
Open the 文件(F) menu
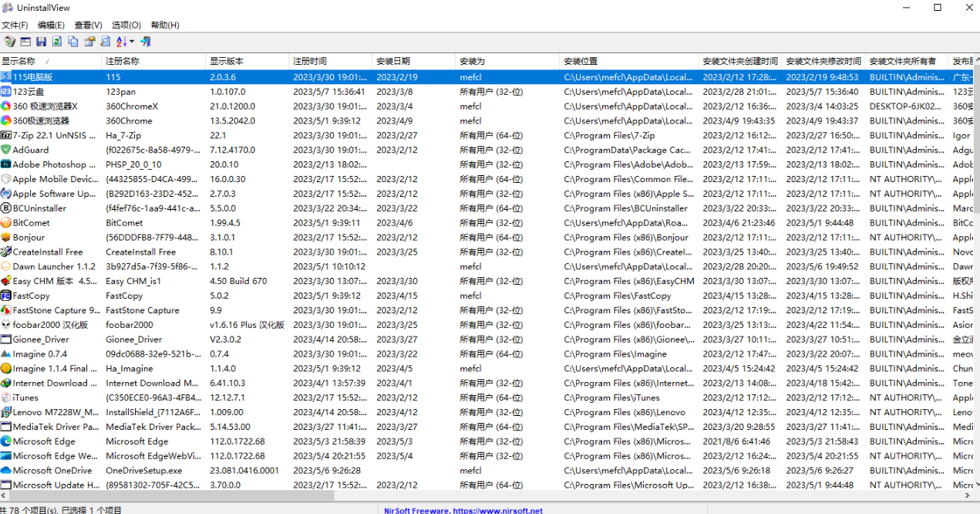[15, 25]
